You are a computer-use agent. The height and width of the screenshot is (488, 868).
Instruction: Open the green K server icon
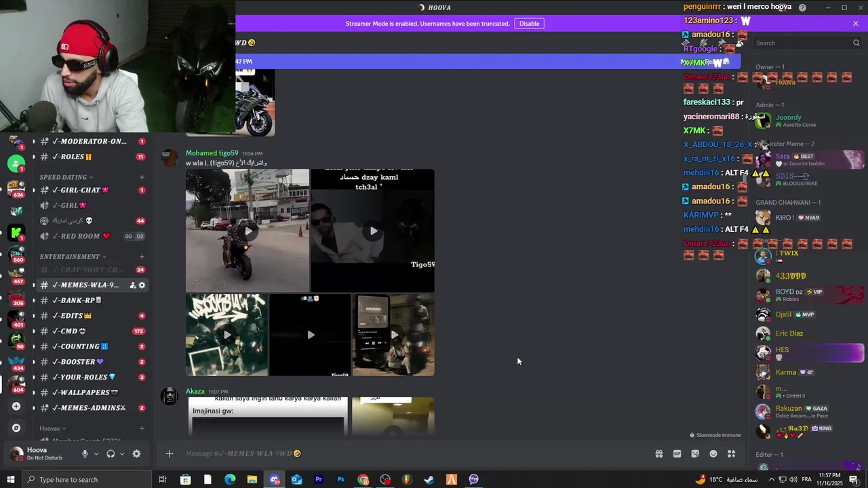[x=16, y=232]
